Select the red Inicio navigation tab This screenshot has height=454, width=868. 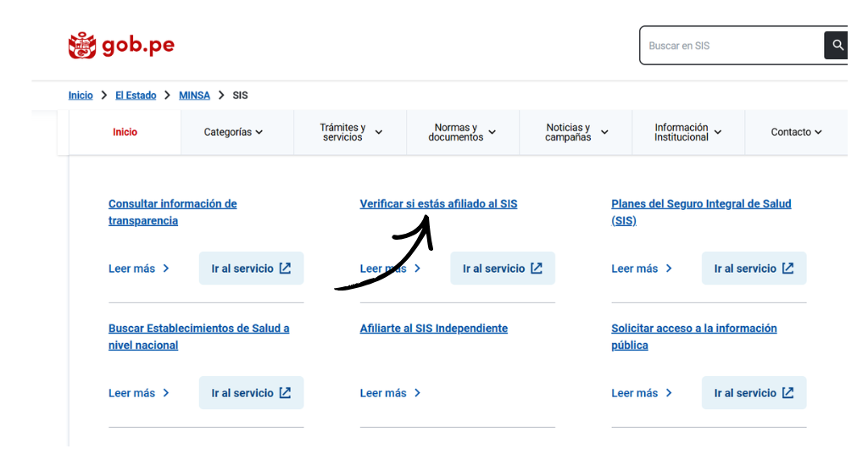(x=125, y=132)
